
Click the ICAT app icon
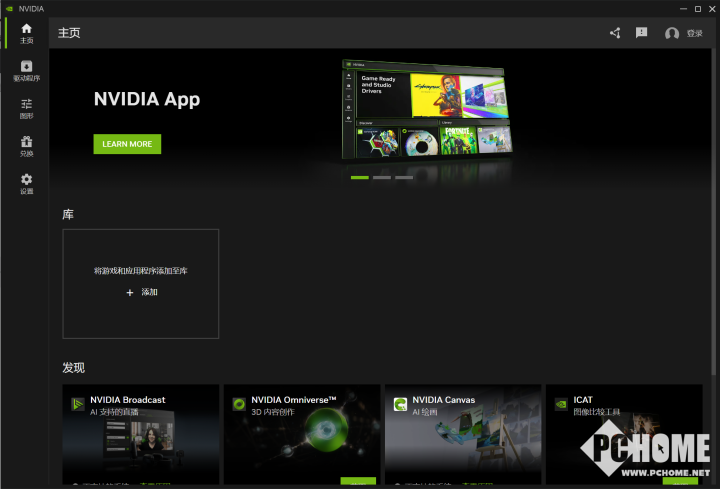pyautogui.click(x=561, y=404)
